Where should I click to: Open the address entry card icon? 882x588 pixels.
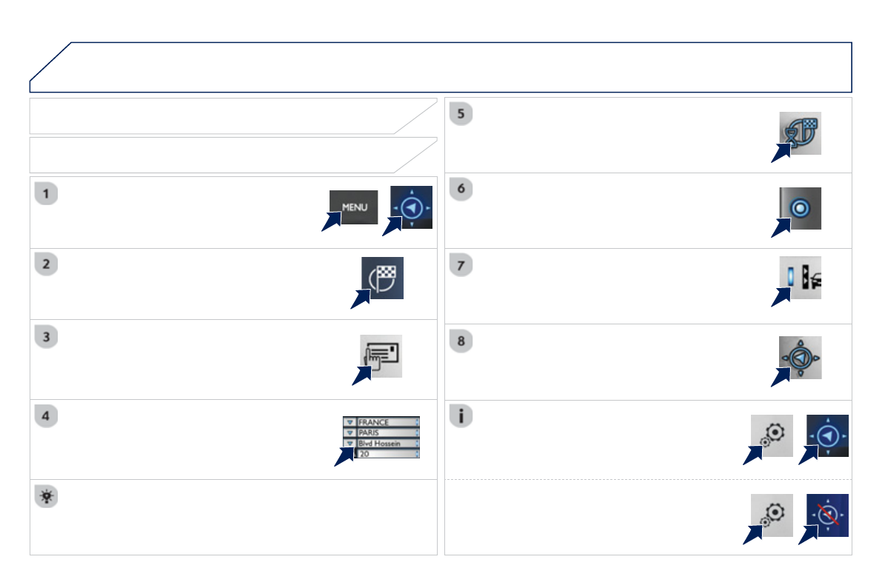pyautogui.click(x=382, y=356)
